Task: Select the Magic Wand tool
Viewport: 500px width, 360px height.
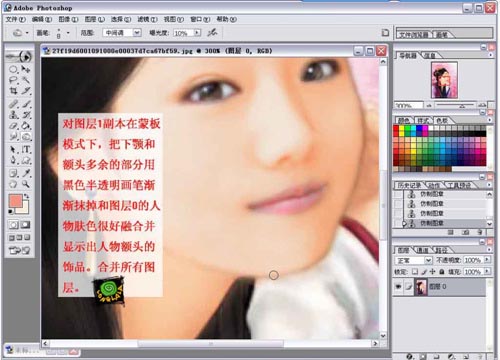Action: (26, 80)
